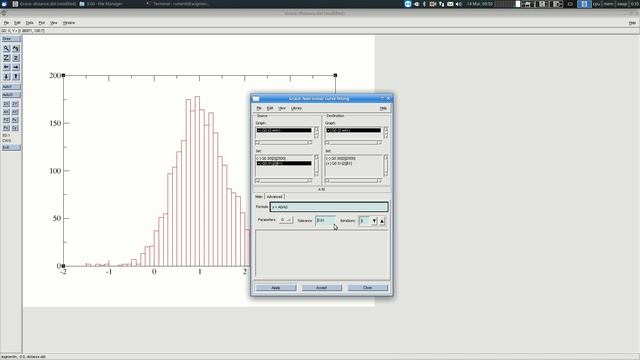Click the PZ toolbar button
Viewport: 640px width, 360px height.
pyautogui.click(x=6, y=120)
